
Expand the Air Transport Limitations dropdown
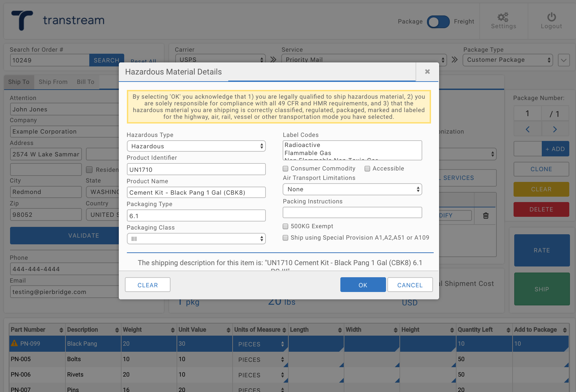[352, 189]
